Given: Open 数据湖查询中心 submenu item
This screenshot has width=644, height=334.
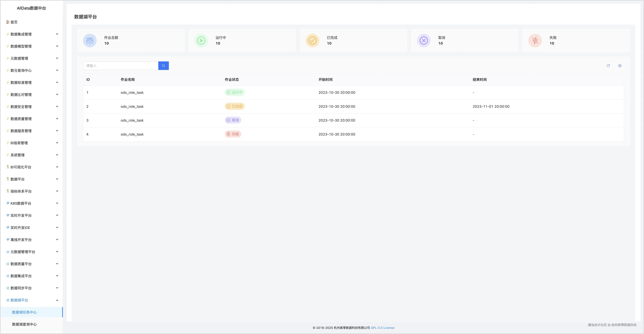Looking at the screenshot, I should tap(24, 324).
